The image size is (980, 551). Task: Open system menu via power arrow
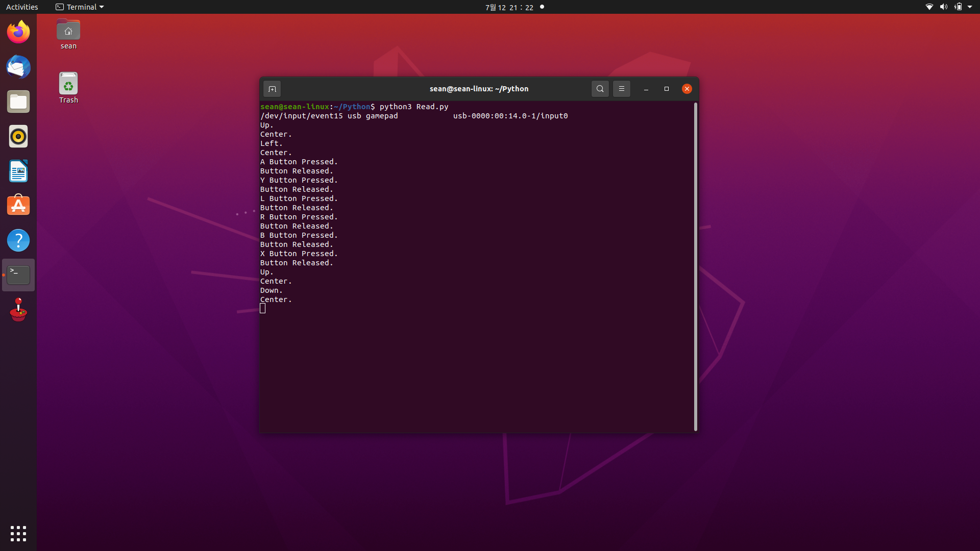tap(970, 7)
